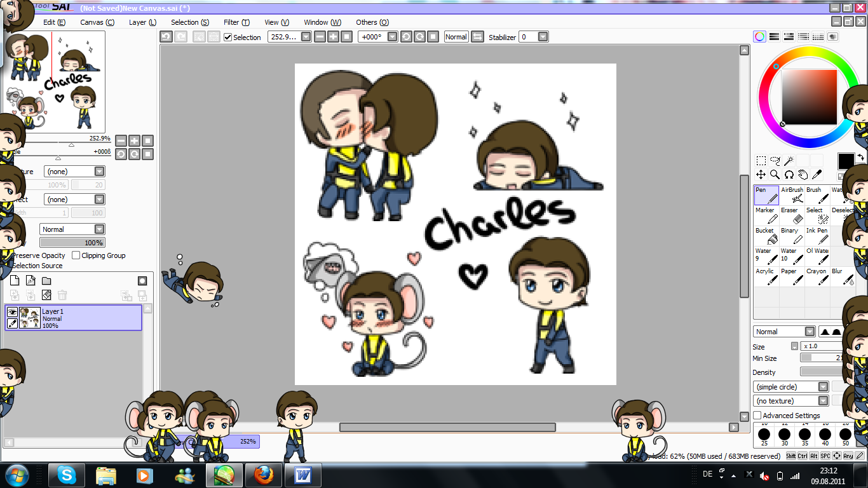Screen dimensions: 868x488
Task: Select the Bucket fill tool
Action: [766, 236]
